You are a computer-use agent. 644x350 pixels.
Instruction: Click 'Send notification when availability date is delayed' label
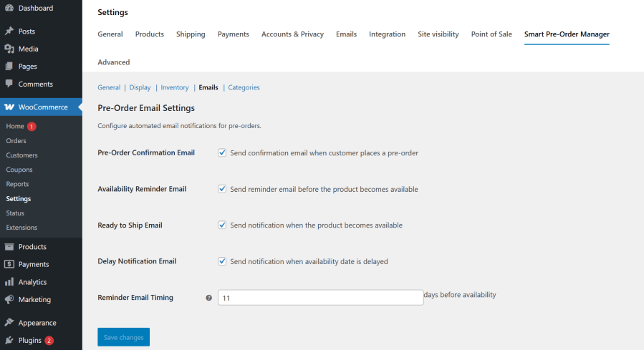coord(309,261)
